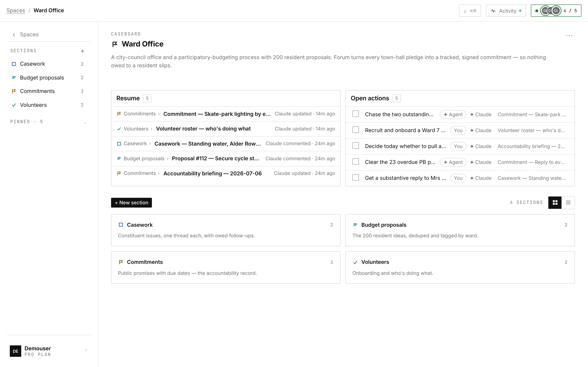
Task: Check off Chase the two outstanding action
Action: click(355, 114)
